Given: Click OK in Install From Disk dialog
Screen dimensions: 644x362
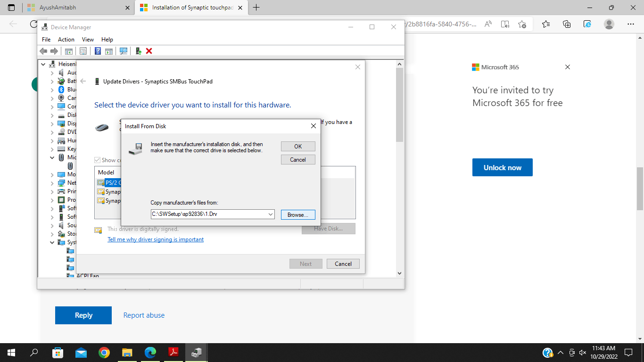Looking at the screenshot, I should tap(298, 146).
